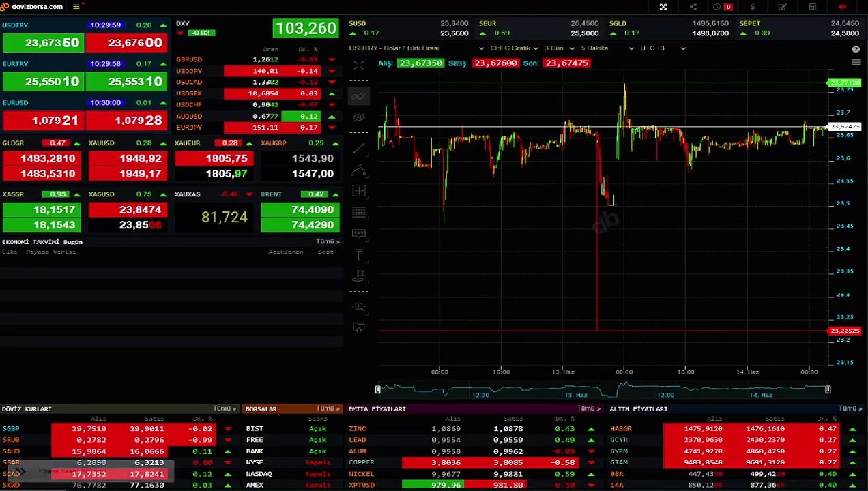The image size is (868, 491).
Task: Select GBPUSD row in ratio list
Action: click(257, 59)
